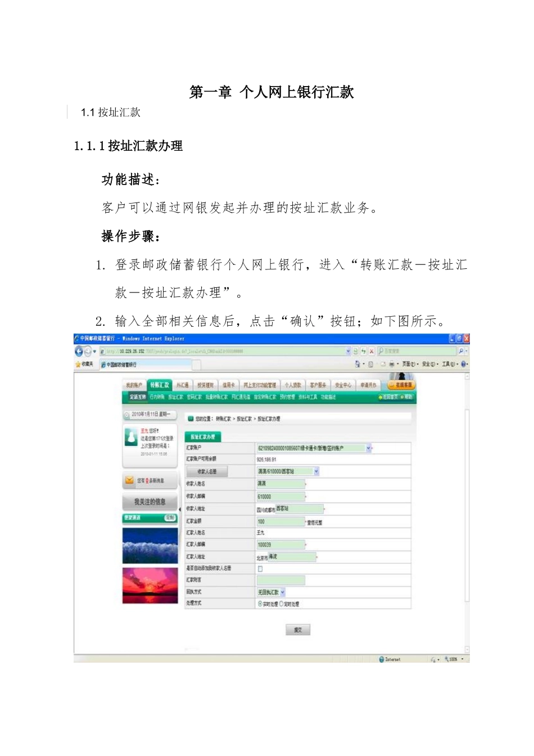This screenshot has height=756, width=534.
Task: Click the 提交 submit button
Action: pos(298,630)
